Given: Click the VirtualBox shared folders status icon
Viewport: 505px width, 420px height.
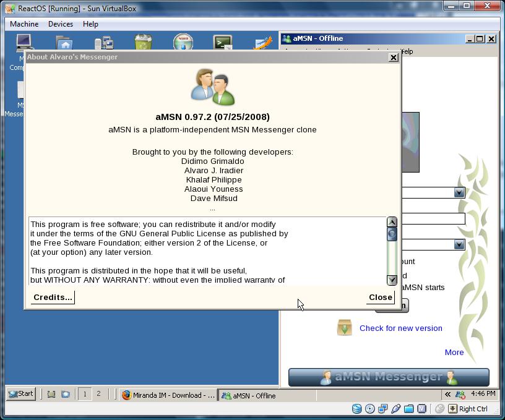Looking at the screenshot, I should pyautogui.click(x=409, y=409).
